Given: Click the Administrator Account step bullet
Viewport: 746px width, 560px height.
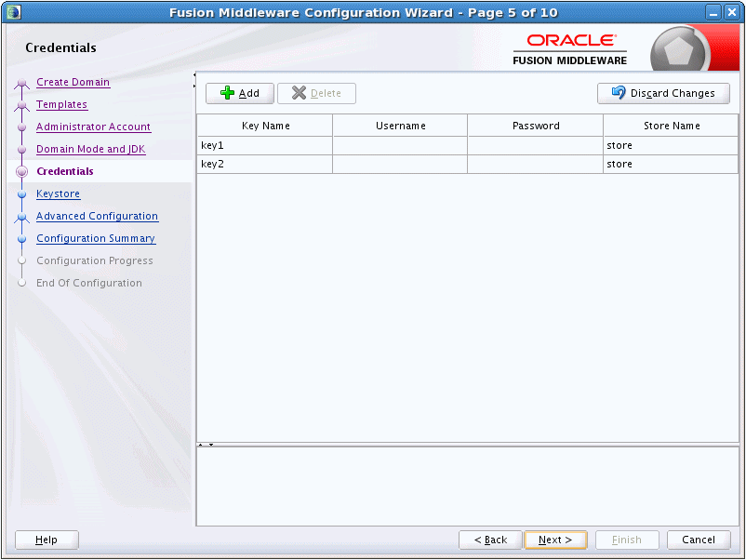Looking at the screenshot, I should (21, 127).
